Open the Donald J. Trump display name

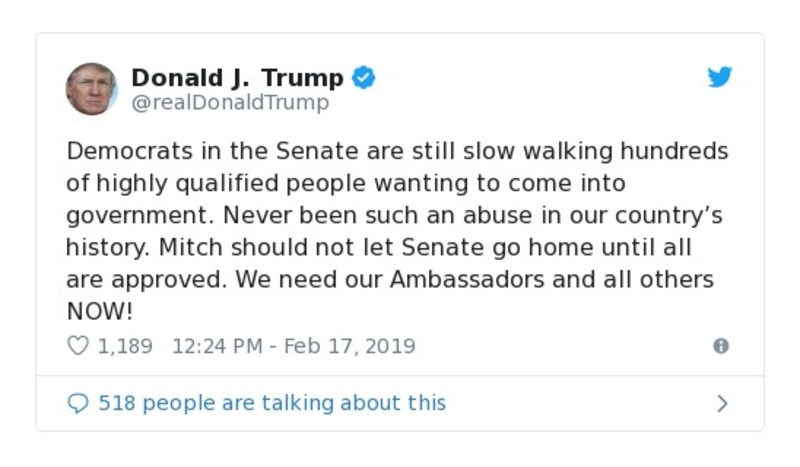point(237,77)
